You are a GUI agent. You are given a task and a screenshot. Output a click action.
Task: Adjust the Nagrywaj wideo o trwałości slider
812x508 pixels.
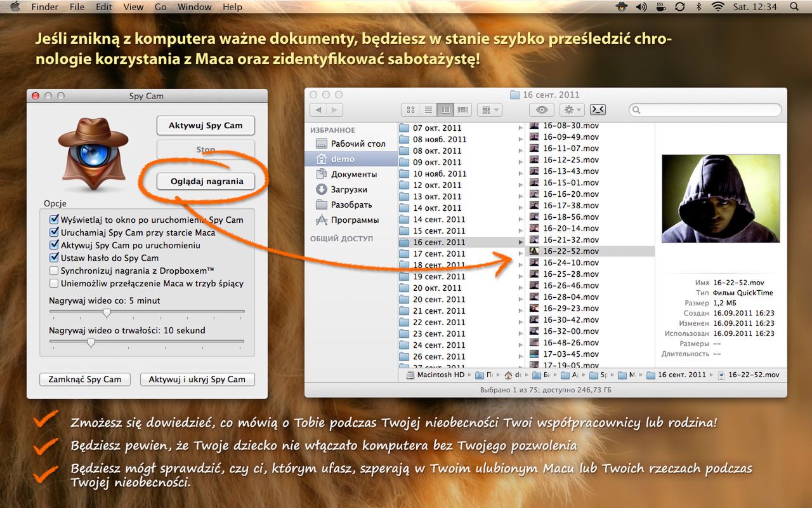[91, 342]
